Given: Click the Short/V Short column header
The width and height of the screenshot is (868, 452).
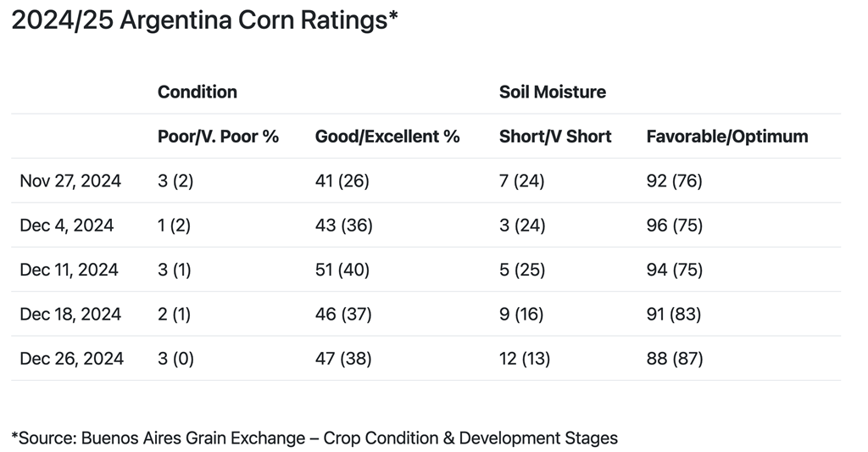Looking at the screenshot, I should pyautogui.click(x=555, y=137).
